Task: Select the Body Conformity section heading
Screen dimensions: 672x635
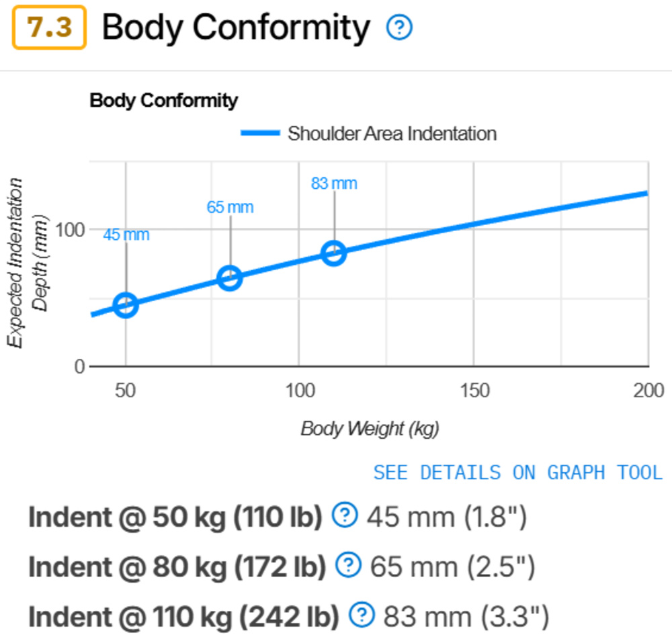Action: click(x=235, y=28)
